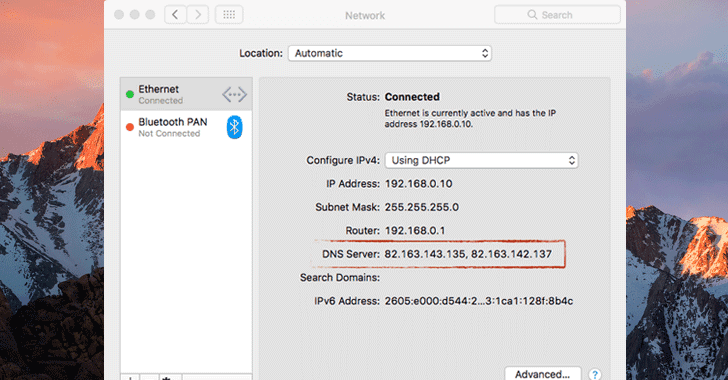The height and width of the screenshot is (380, 728).
Task: Go back with the left chevron button
Action: 176,15
